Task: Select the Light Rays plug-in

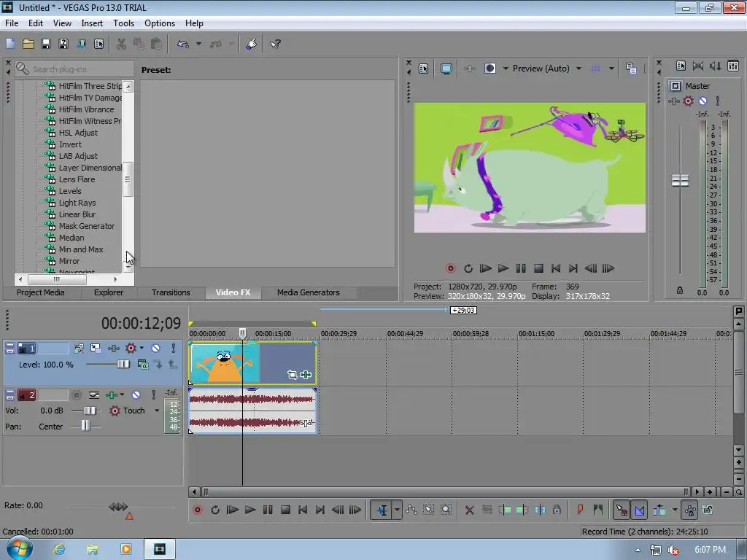Action: 77,203
